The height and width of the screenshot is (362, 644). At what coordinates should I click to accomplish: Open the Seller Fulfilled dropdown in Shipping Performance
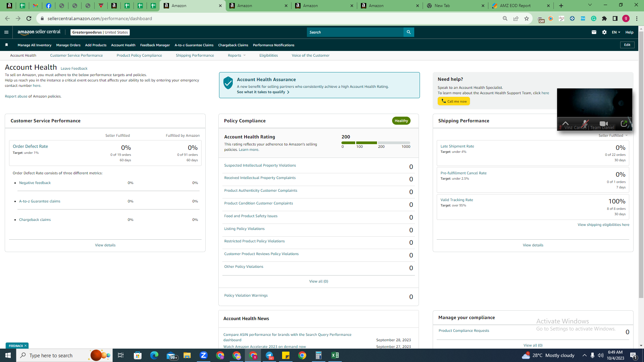[x=613, y=135]
